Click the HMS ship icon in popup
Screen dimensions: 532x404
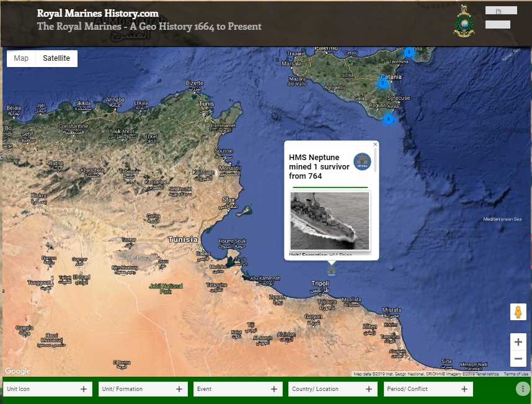[x=362, y=161]
